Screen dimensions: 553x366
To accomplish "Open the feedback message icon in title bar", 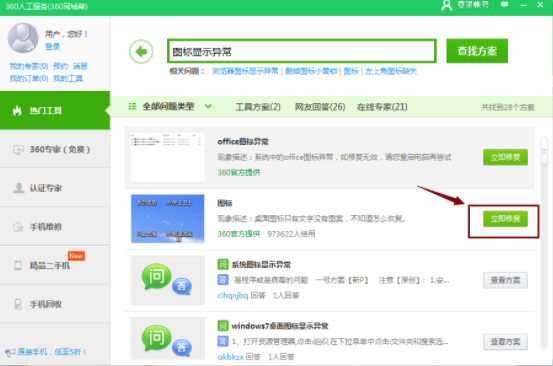I will point(505,5).
